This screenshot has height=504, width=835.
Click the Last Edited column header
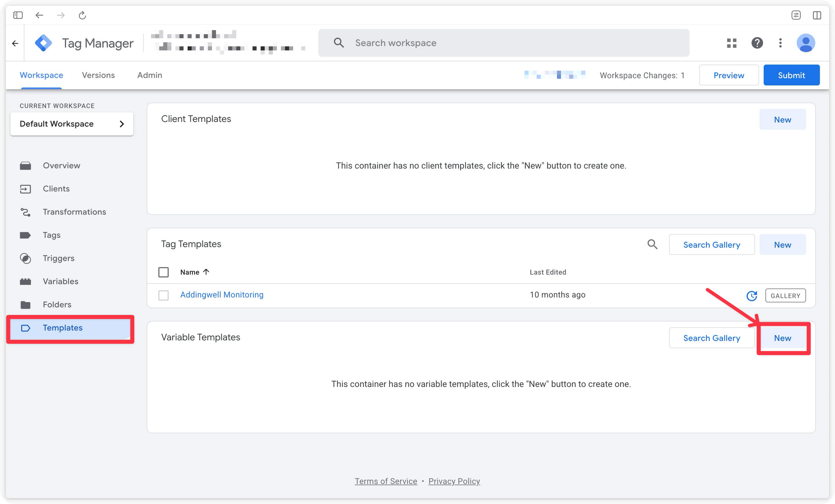point(548,272)
